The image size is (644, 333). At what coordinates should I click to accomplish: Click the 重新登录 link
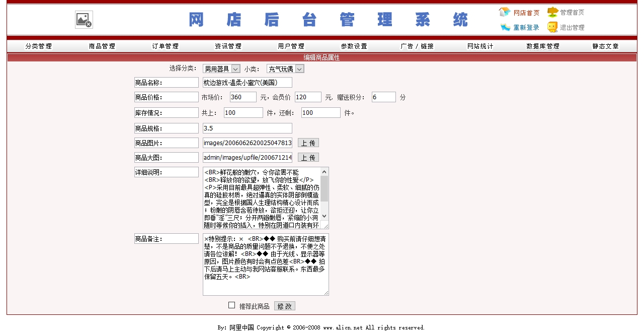pos(526,28)
